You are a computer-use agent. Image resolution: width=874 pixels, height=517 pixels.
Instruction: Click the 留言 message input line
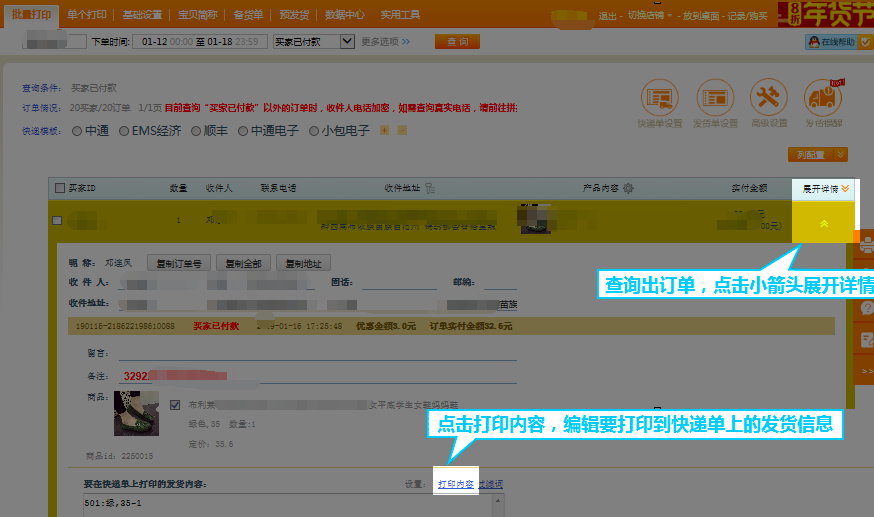click(x=316, y=352)
